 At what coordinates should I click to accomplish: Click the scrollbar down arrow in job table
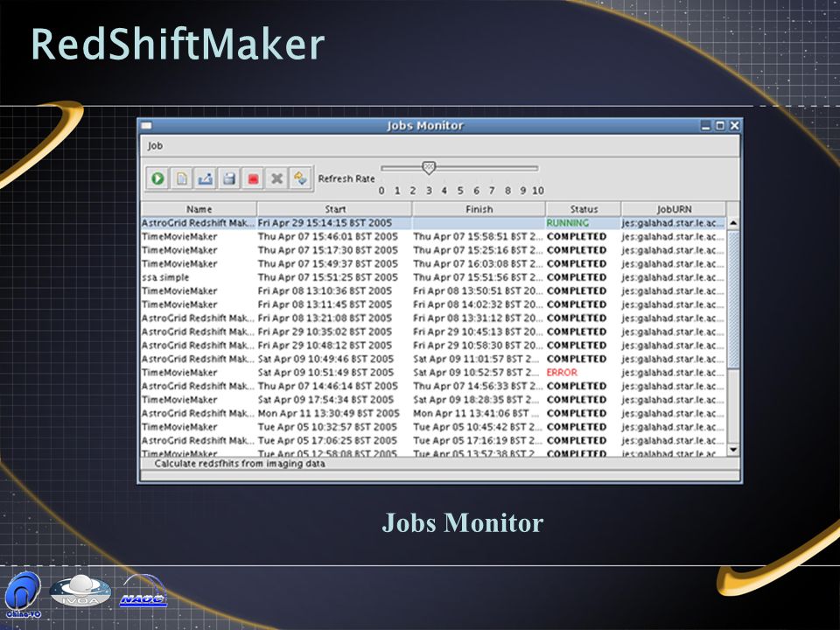(x=733, y=450)
